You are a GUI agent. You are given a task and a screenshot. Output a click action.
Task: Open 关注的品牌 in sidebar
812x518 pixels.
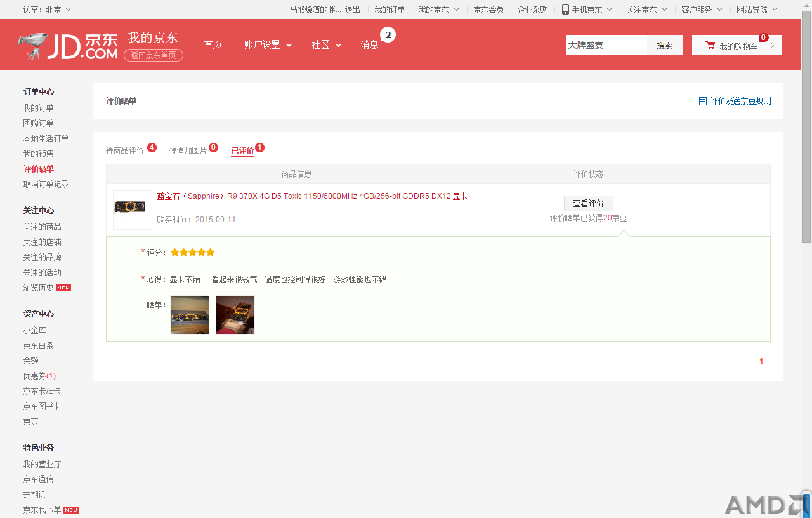(43, 257)
